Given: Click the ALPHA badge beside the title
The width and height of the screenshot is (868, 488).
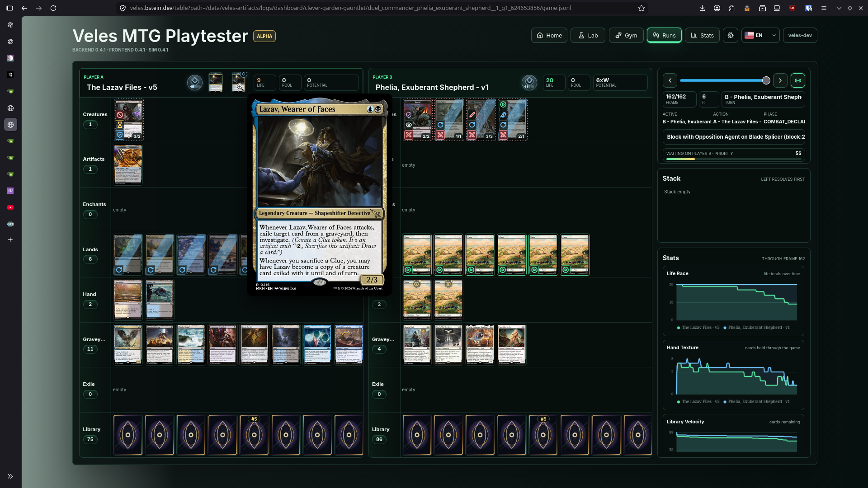Looking at the screenshot, I should click(x=264, y=36).
